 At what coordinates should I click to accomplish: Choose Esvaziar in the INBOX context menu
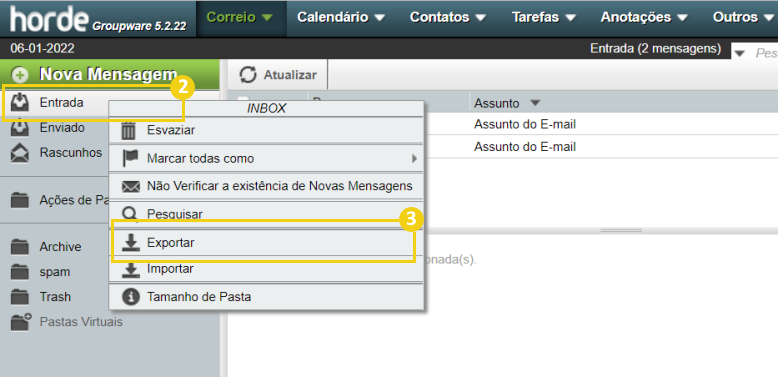click(266, 131)
